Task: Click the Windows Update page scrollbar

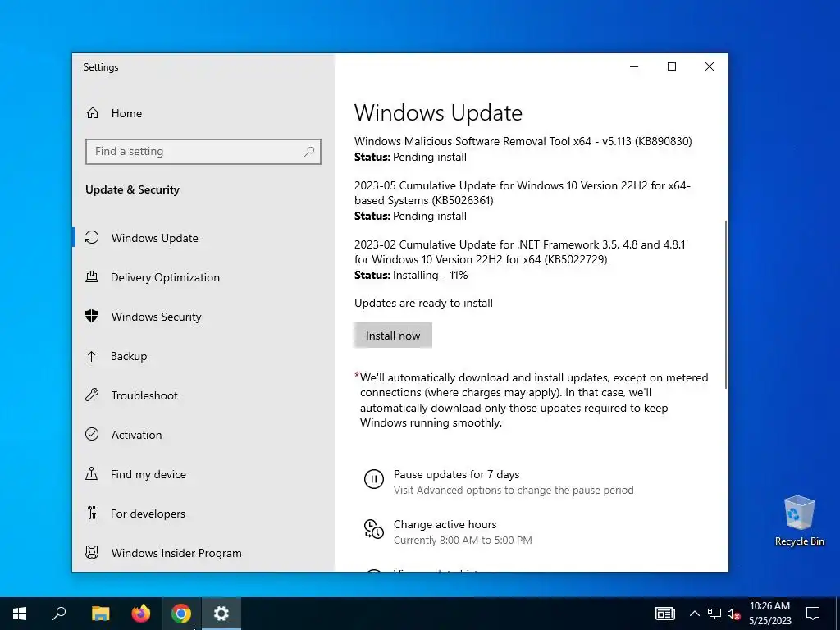Action: tap(726, 304)
